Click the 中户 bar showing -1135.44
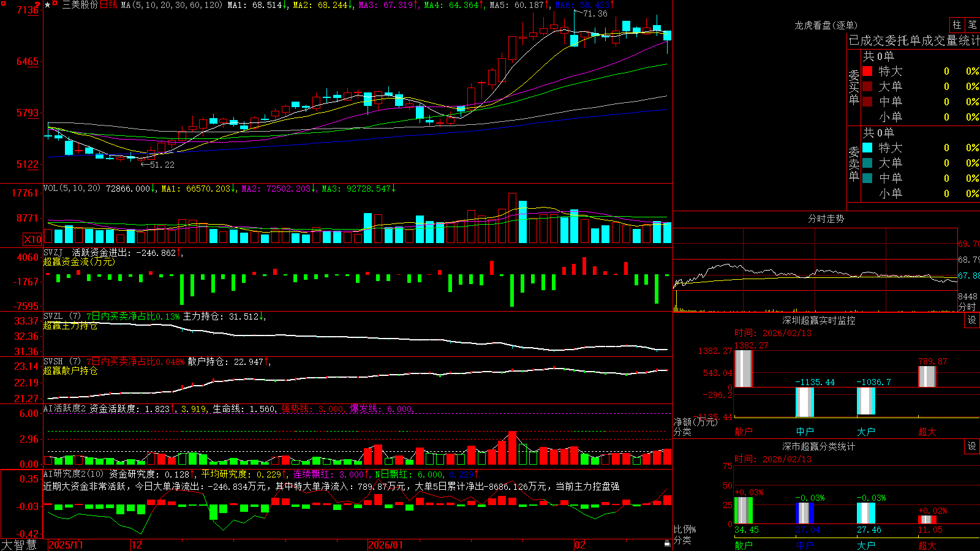This screenshot has height=551, width=980. pos(805,402)
